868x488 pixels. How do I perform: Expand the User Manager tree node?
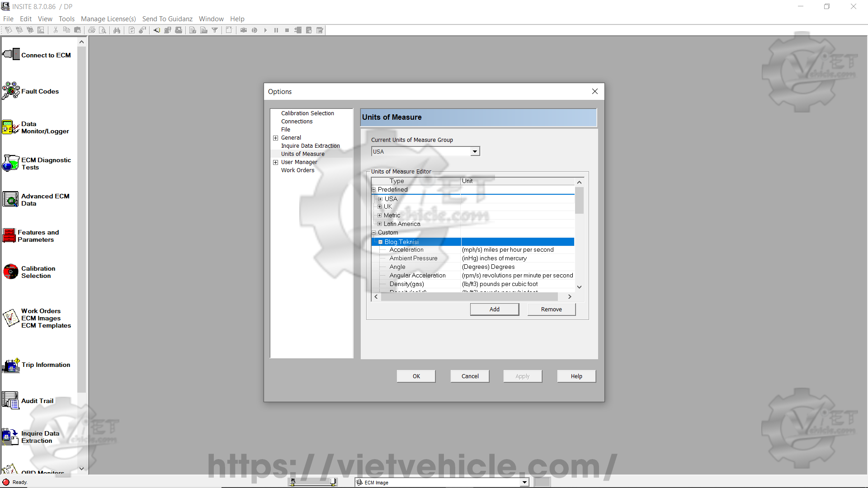[275, 162]
